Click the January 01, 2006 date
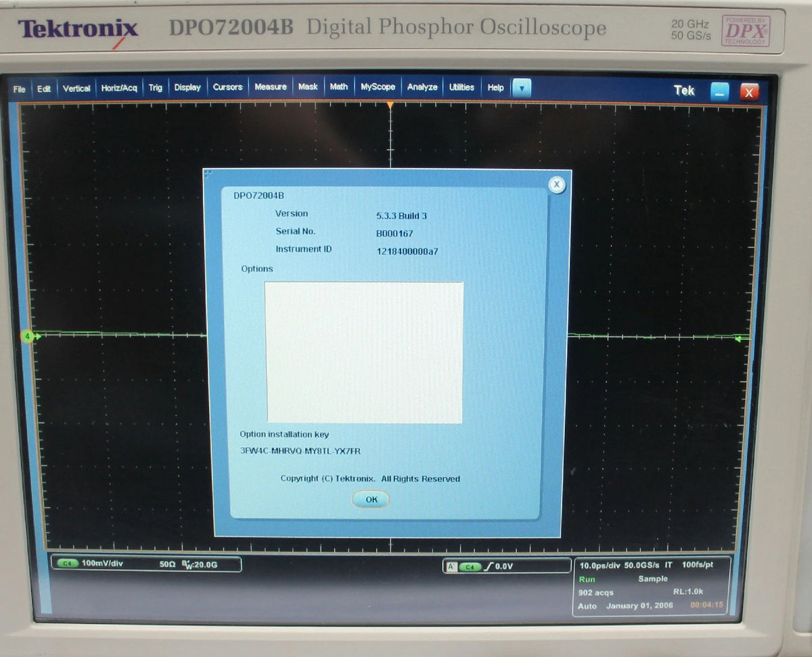This screenshot has width=812, height=657. [x=639, y=606]
